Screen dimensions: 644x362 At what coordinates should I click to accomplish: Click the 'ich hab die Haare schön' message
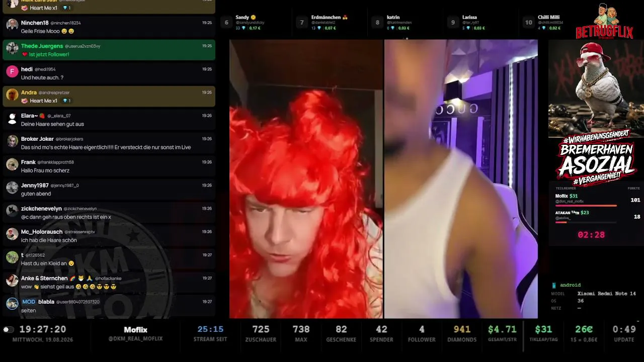(49, 240)
